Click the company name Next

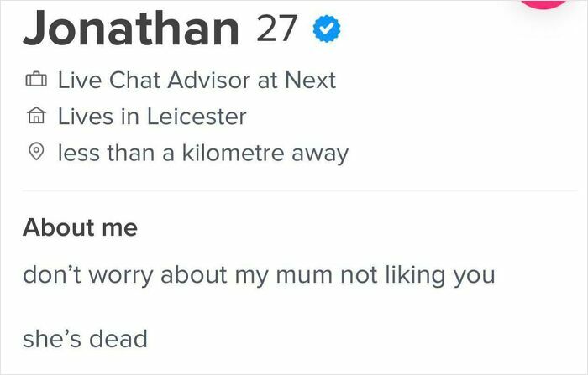point(311,81)
